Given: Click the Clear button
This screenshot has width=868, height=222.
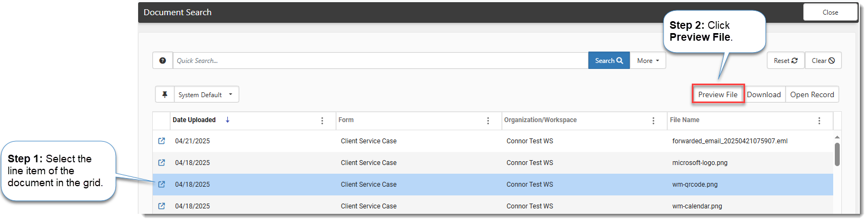Looking at the screenshot, I should (x=823, y=61).
